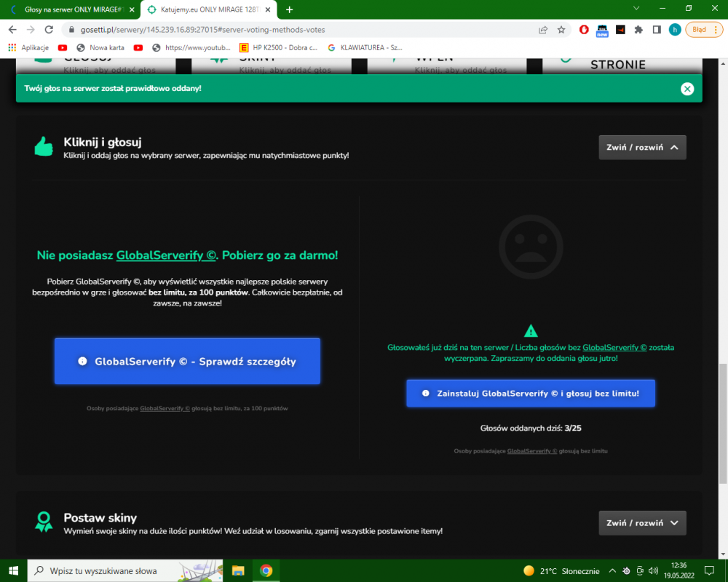Screen dimensions: 728x582
Task: Click the green thumbs-up icon
Action: tap(44, 146)
